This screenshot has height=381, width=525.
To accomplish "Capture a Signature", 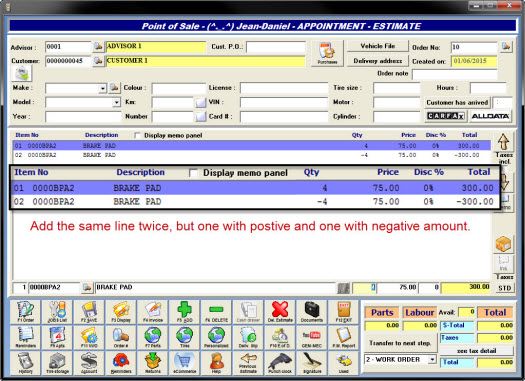I will click(312, 363).
